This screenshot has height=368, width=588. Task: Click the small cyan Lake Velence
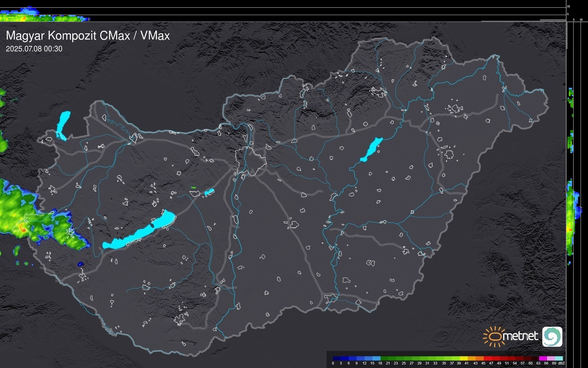tap(209, 192)
